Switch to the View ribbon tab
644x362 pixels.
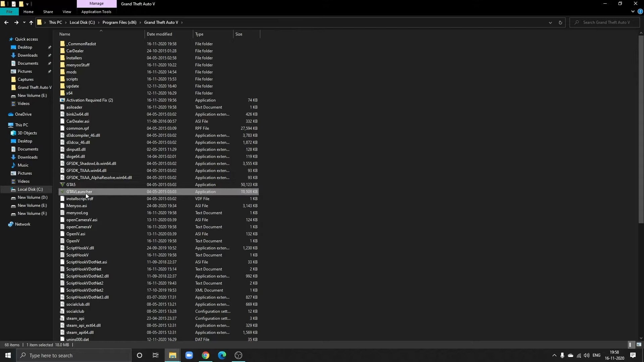tap(67, 12)
